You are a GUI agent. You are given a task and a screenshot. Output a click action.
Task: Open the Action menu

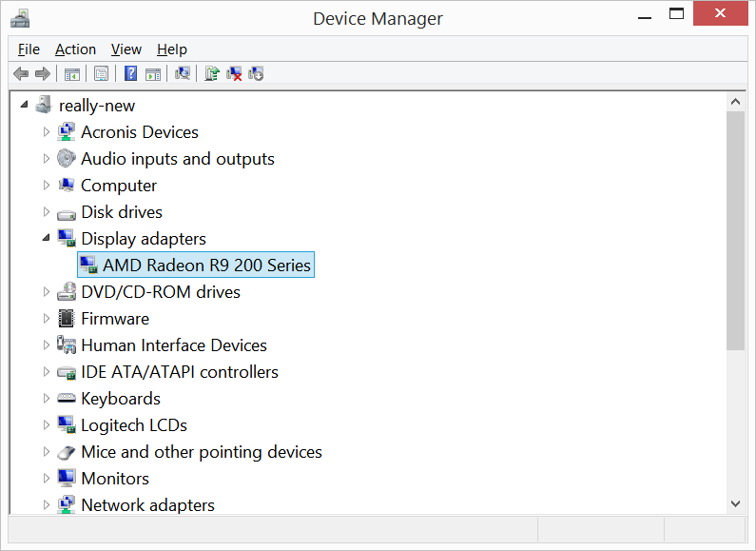click(75, 49)
